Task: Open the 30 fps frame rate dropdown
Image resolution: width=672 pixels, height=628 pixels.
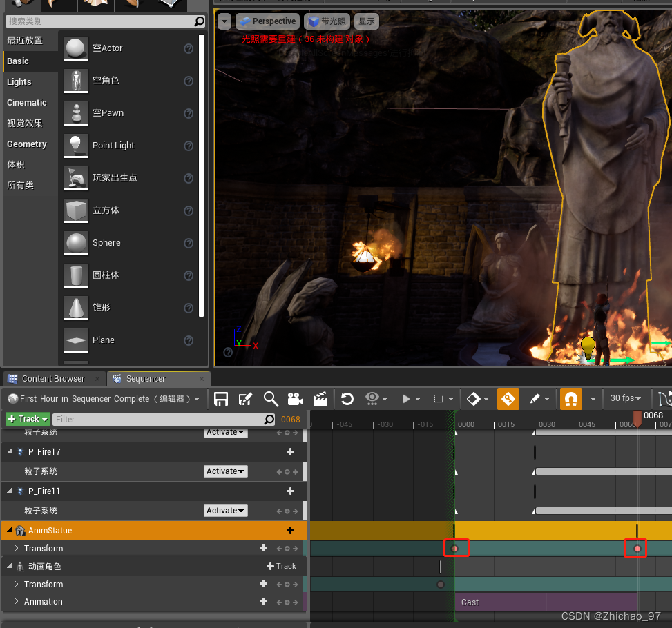Action: (x=626, y=398)
